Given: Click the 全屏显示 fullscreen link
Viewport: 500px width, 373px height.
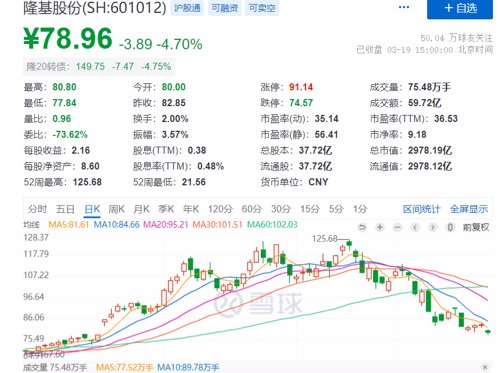Looking at the screenshot, I should coord(469,209).
